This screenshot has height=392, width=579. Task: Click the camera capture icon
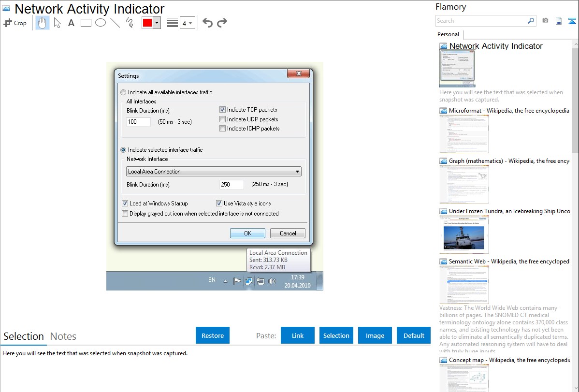pos(545,21)
